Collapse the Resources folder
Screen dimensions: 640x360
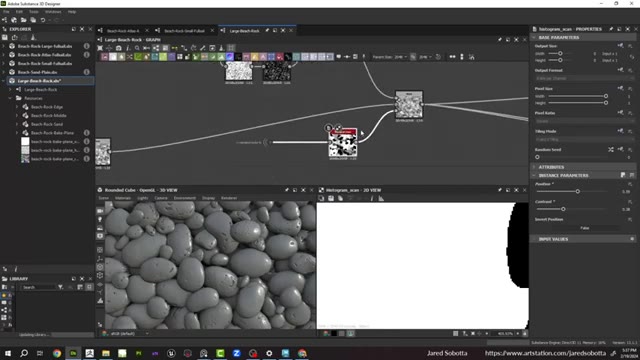10,98
